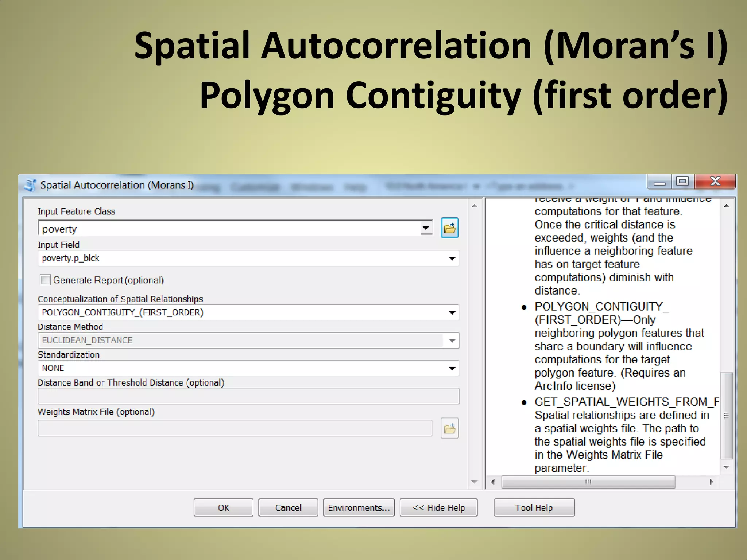Click Distance Band or Threshold Distance field
747x560 pixels.
pyautogui.click(x=248, y=396)
